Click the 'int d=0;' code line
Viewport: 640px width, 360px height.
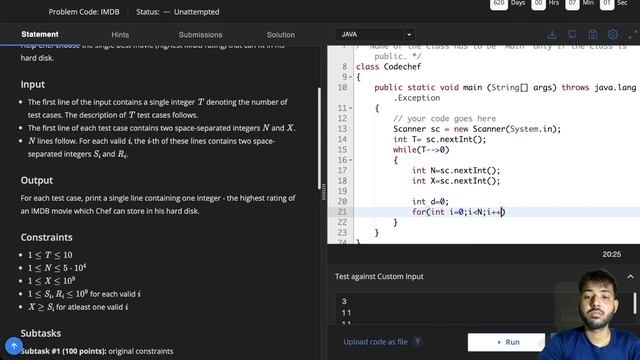pyautogui.click(x=430, y=202)
